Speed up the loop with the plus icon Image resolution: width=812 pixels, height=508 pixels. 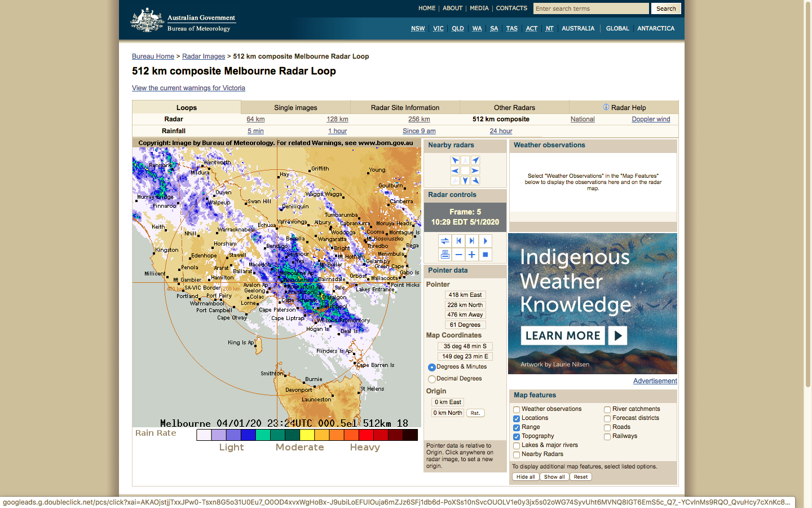[472, 255]
